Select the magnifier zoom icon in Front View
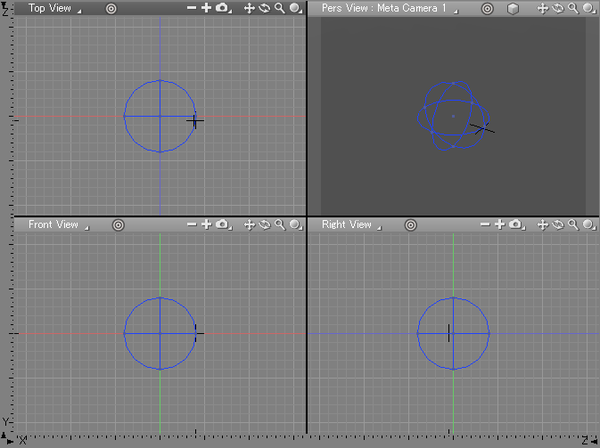 tap(280, 225)
